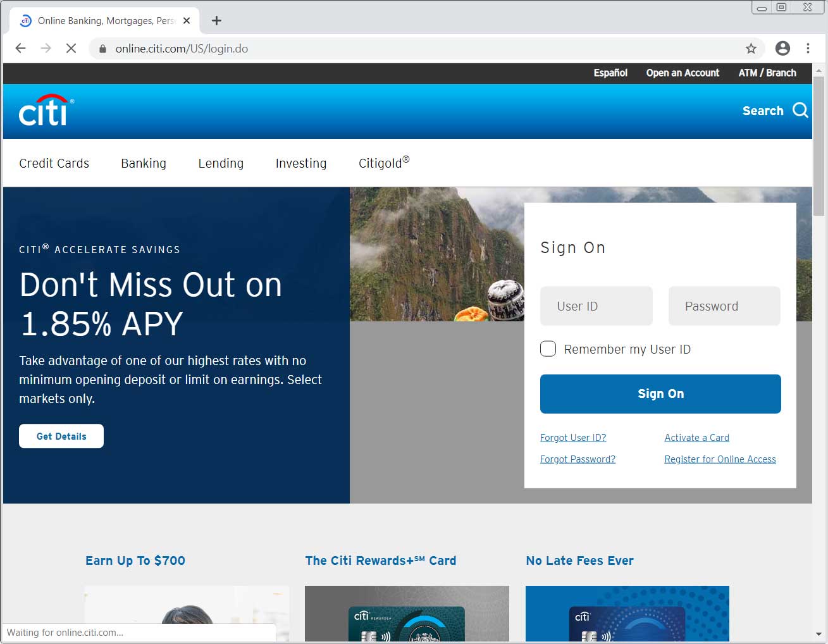This screenshot has height=644, width=828.
Task: Open a new browser tab
Action: pyautogui.click(x=216, y=20)
